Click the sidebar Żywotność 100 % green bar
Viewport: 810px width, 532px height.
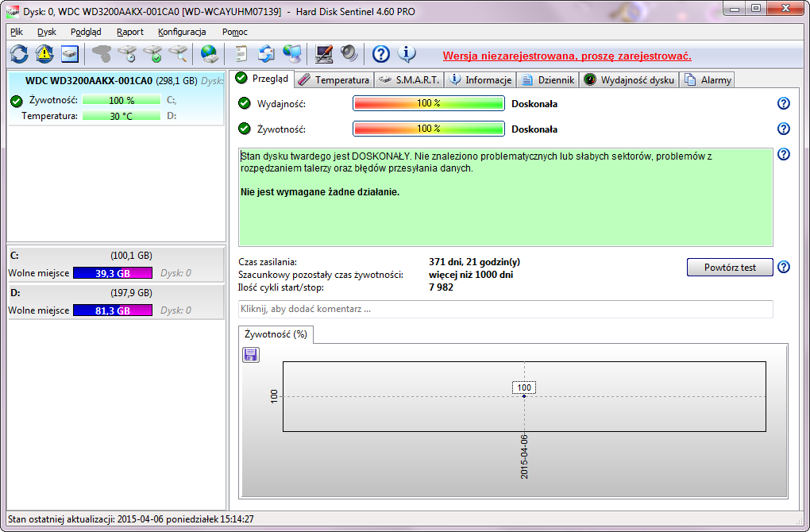click(121, 100)
